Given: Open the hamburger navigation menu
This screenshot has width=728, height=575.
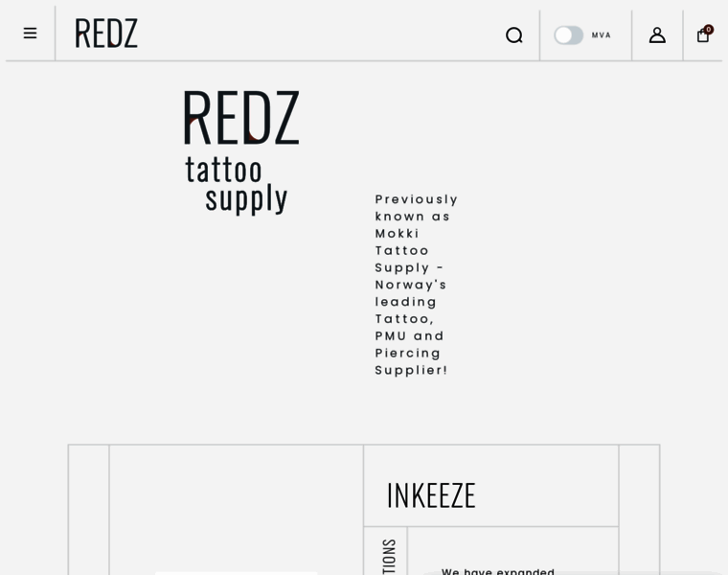Looking at the screenshot, I should [31, 34].
